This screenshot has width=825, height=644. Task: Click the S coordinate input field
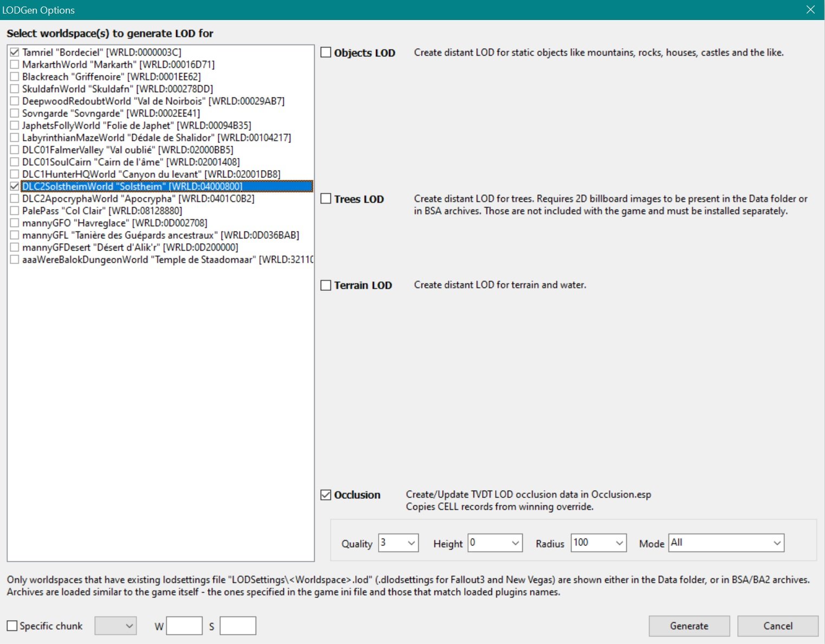pyautogui.click(x=238, y=626)
